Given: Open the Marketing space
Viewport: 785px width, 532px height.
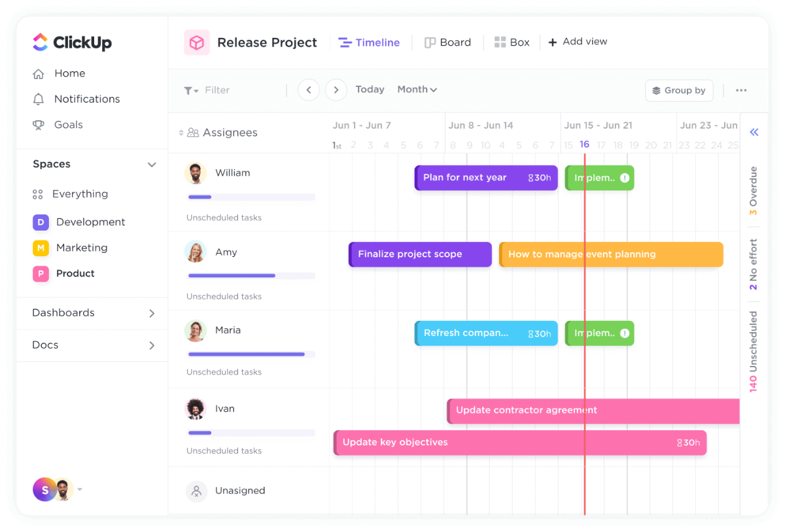Looking at the screenshot, I should pos(81,248).
